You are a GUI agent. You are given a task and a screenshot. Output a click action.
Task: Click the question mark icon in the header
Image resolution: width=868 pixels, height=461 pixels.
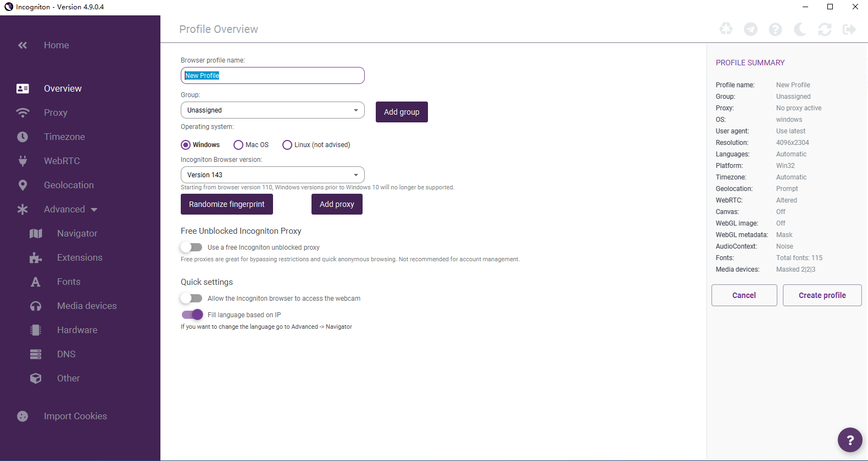click(775, 29)
